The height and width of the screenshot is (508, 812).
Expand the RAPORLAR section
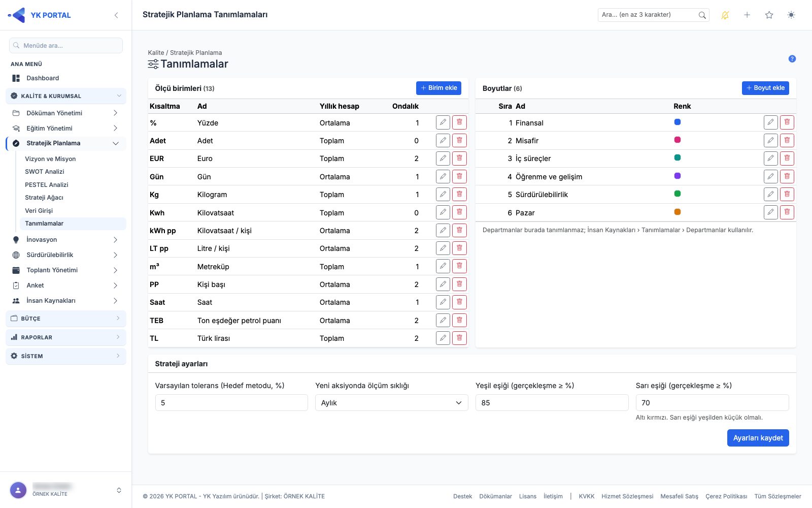pos(66,337)
